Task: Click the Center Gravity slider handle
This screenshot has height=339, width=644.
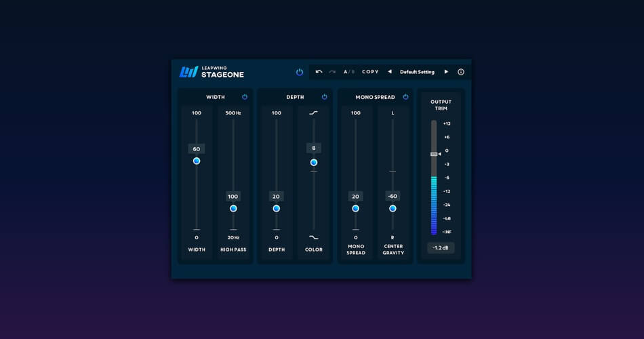Action: 393,208
